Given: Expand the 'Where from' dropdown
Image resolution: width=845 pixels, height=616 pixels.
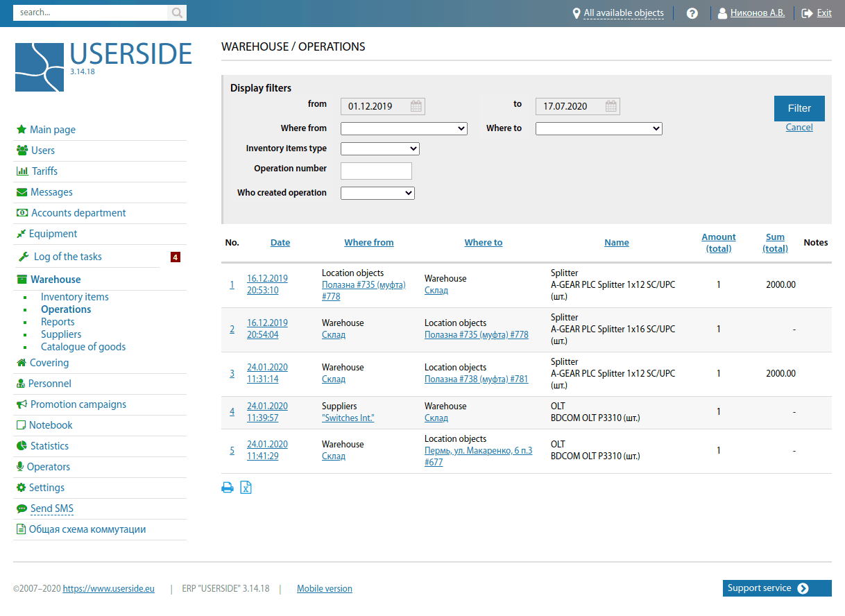Looking at the screenshot, I should (x=404, y=128).
